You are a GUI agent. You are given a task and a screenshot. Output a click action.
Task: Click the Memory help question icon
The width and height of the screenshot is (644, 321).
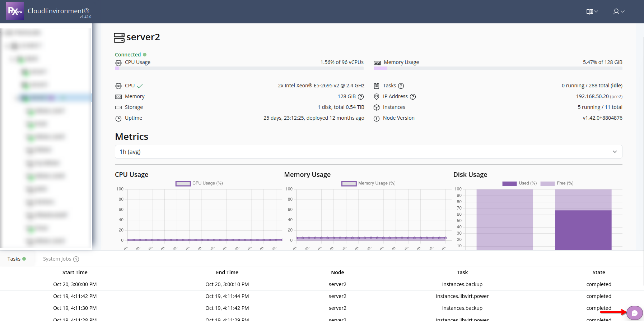point(361,97)
